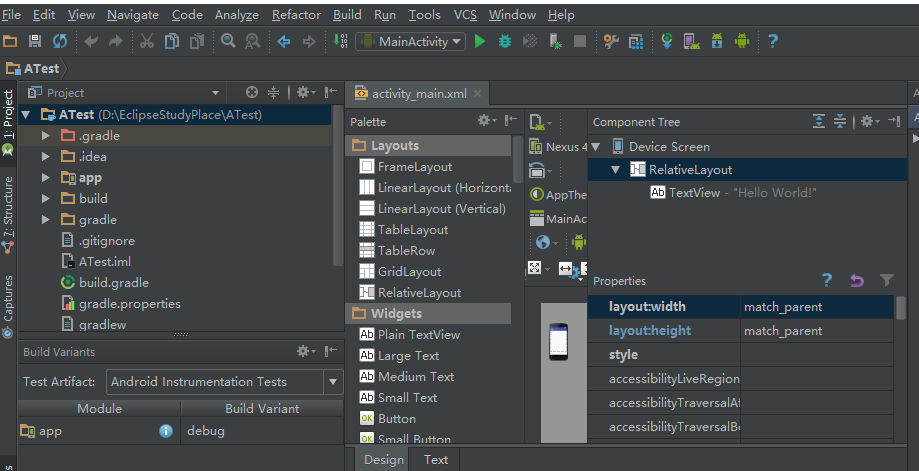
Task: Open the Test Artifact combo box
Action: click(x=224, y=382)
